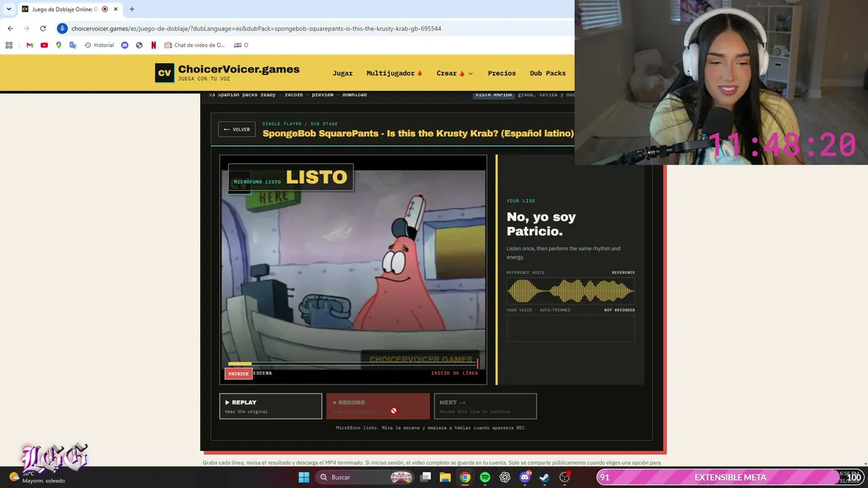Switch to Google Chrome on the taskbar
Screen dimensions: 868x488
tap(465, 477)
